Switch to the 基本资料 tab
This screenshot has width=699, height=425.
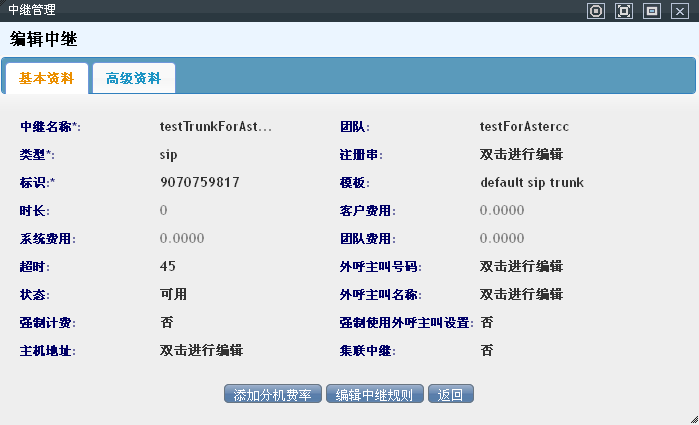click(47, 78)
